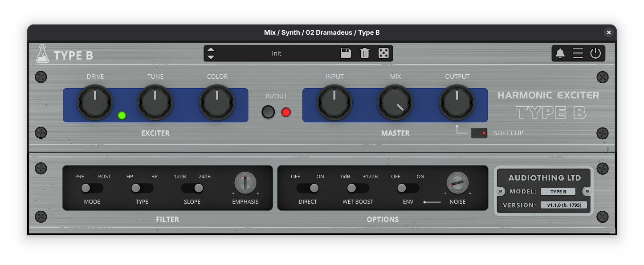Close the plugin window
This screenshot has height=265, width=644.
pos(608,32)
